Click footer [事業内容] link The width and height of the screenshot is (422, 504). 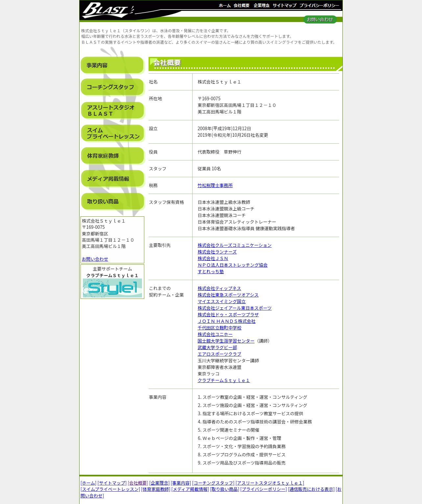[x=181, y=483]
